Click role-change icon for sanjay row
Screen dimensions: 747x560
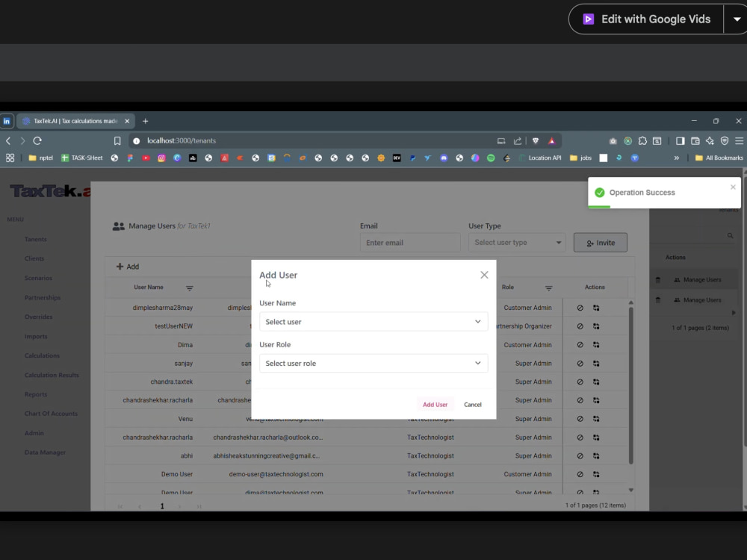coord(596,364)
